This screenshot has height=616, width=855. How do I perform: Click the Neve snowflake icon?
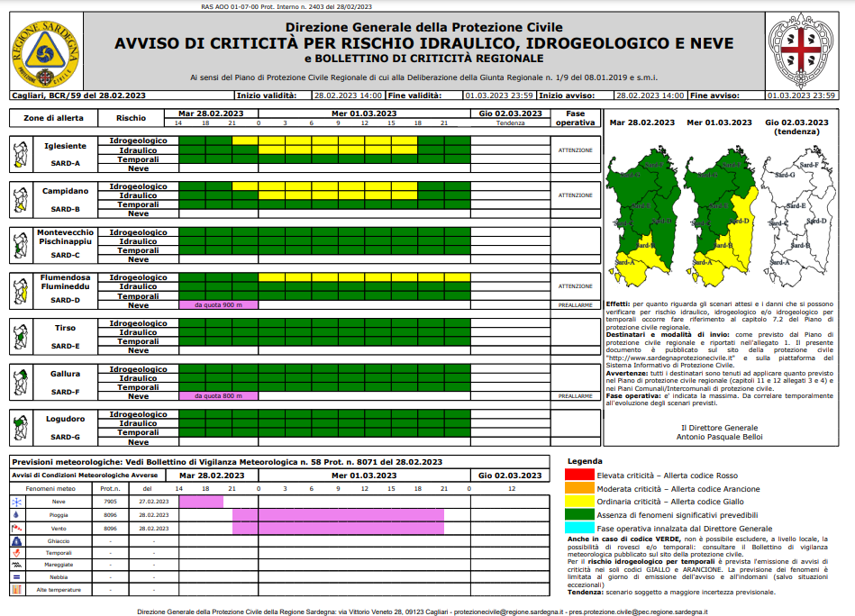17,502
